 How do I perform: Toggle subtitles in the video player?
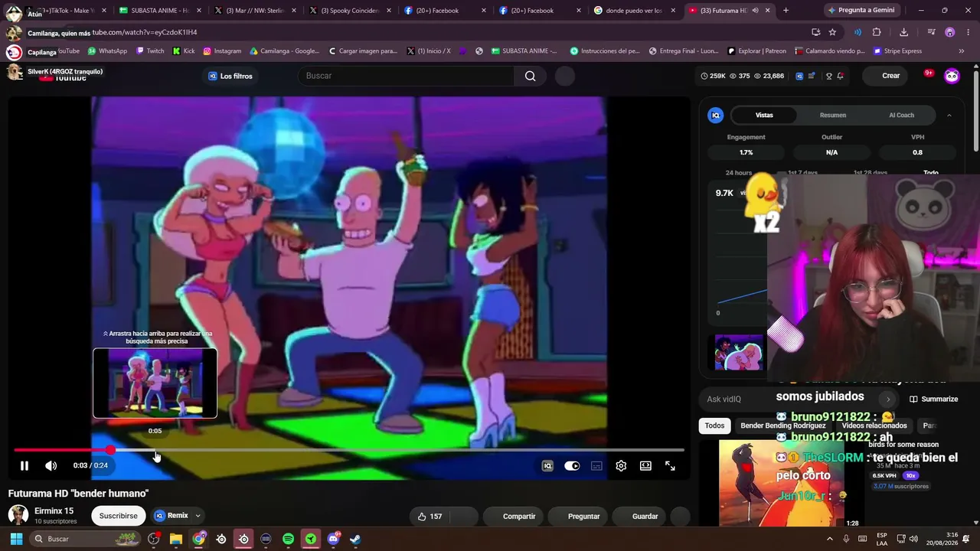click(596, 465)
